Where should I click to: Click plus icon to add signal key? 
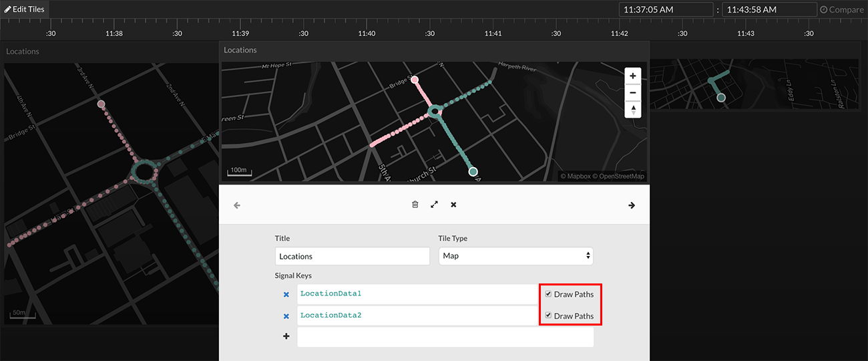pyautogui.click(x=286, y=337)
